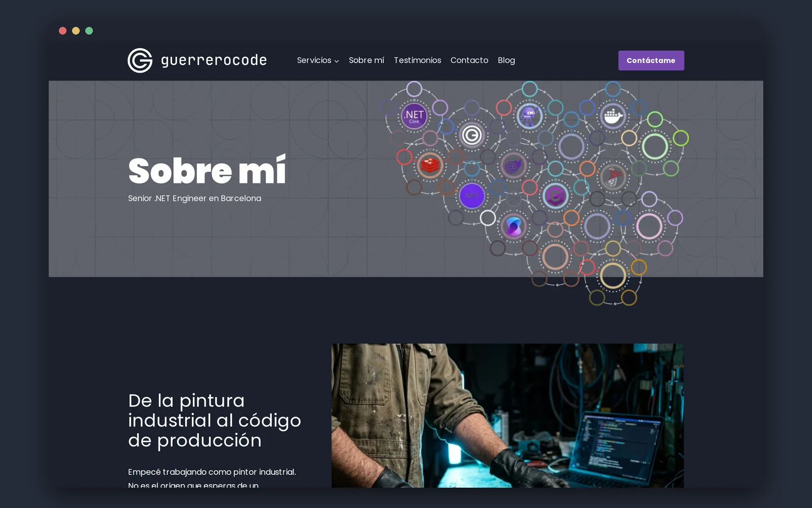Click the 'Sobre mí' hero heading
The width and height of the screenshot is (812, 508).
click(207, 170)
